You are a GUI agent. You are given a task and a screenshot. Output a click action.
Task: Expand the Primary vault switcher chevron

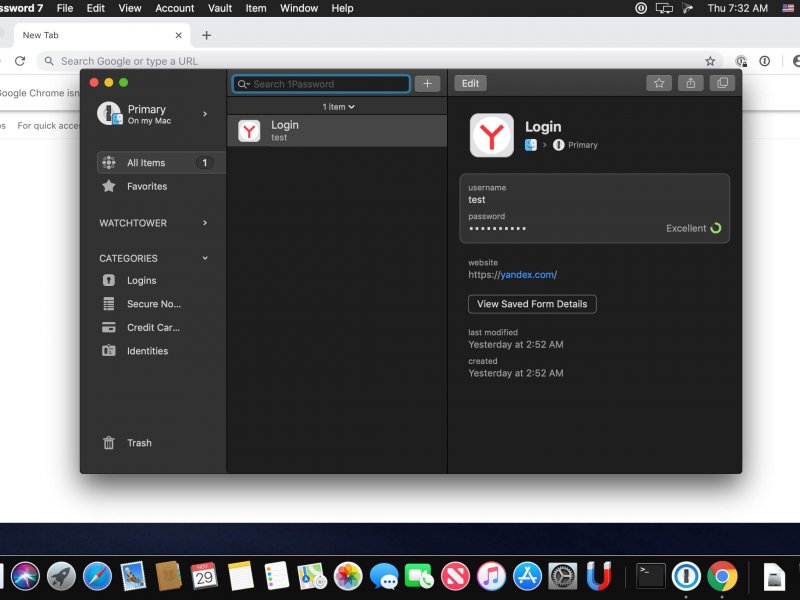click(x=205, y=114)
